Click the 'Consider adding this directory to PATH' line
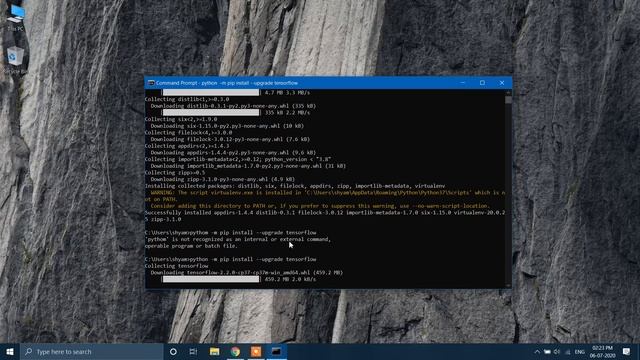The image size is (640, 360). [x=320, y=206]
